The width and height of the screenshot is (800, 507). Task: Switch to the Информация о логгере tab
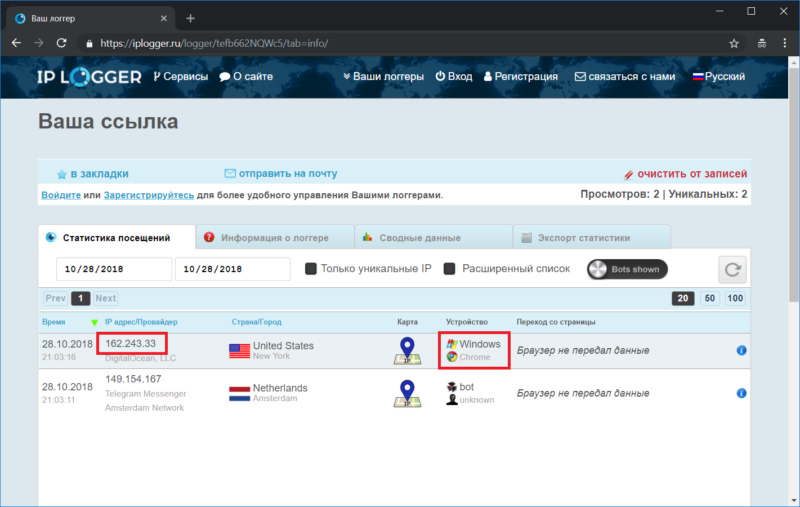point(275,238)
